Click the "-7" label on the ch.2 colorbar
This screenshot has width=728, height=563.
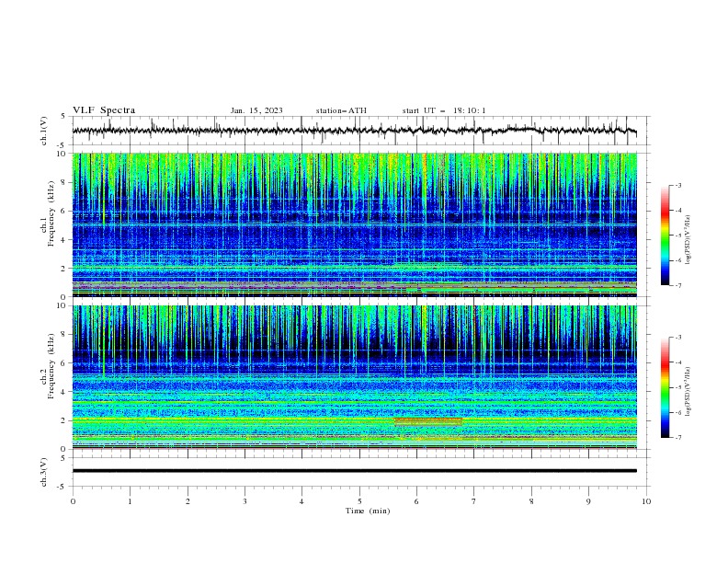[x=677, y=438]
